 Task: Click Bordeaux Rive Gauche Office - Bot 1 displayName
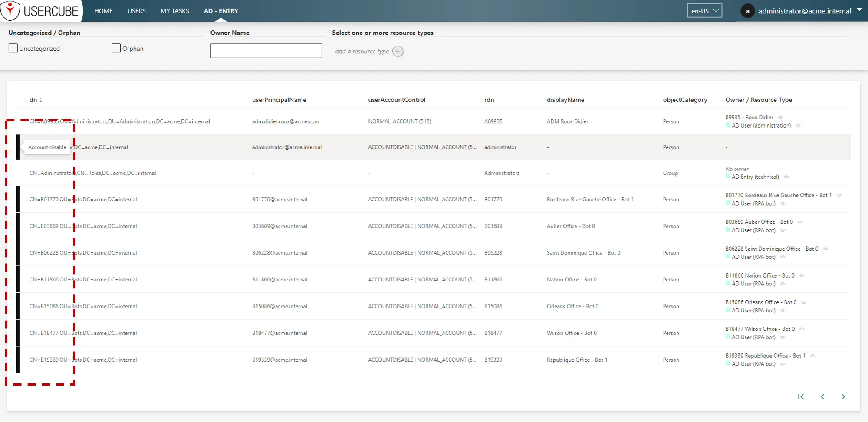coord(590,200)
